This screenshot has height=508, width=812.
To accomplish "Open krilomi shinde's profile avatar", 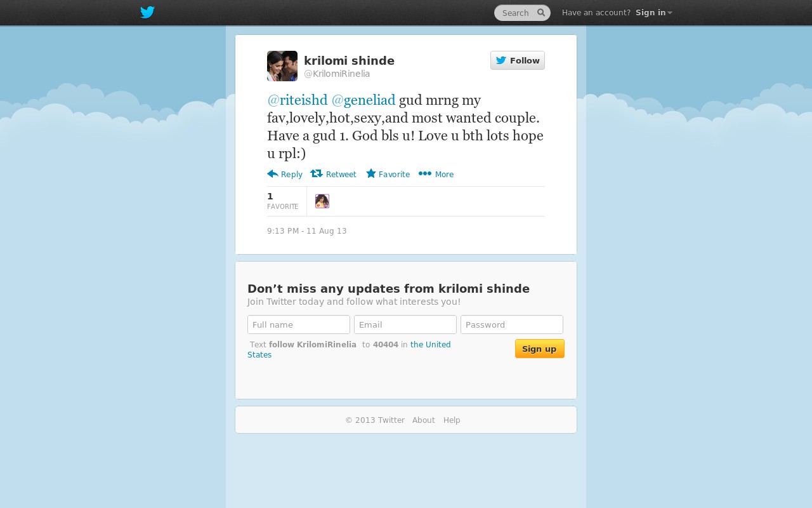I will click(282, 66).
